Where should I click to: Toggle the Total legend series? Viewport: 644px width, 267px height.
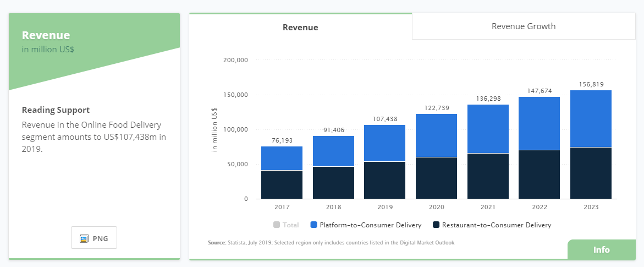(287, 225)
